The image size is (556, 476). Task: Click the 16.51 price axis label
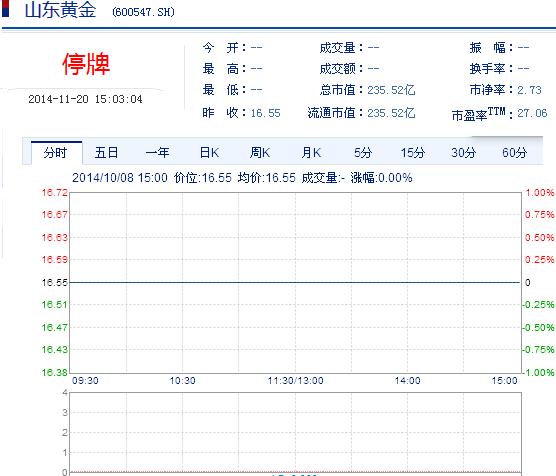(54, 305)
